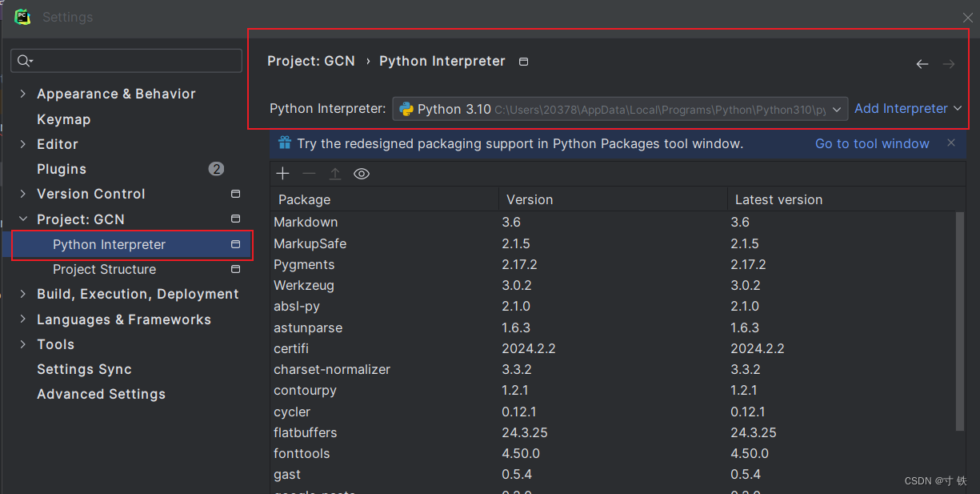The width and height of the screenshot is (980, 494).
Task: Close the Settings dialog window
Action: [967, 17]
